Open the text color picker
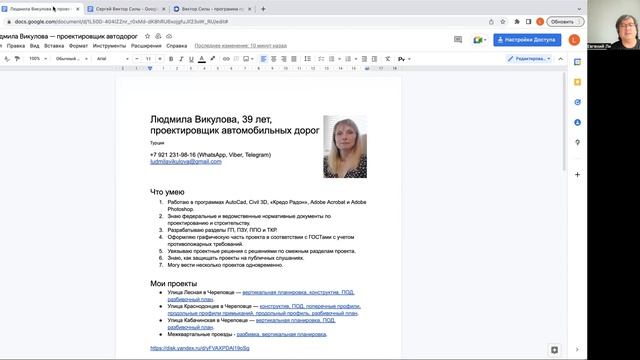The height and width of the screenshot is (360, 640). [202, 59]
